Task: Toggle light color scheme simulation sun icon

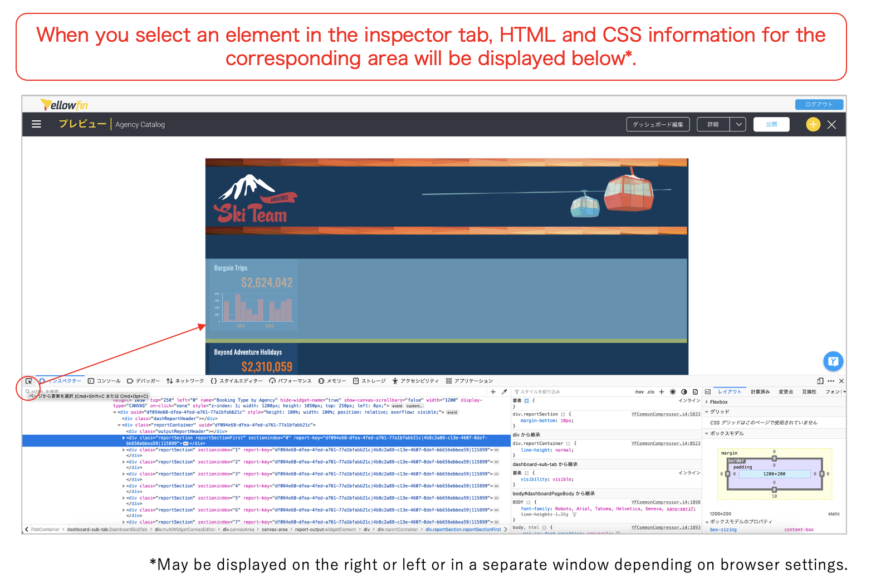Action: click(x=673, y=392)
